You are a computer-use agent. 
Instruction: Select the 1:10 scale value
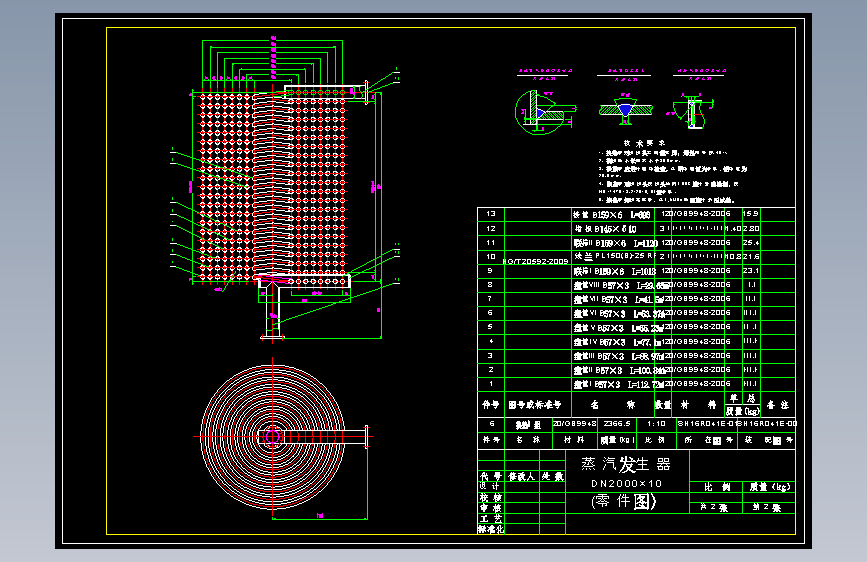click(656, 424)
